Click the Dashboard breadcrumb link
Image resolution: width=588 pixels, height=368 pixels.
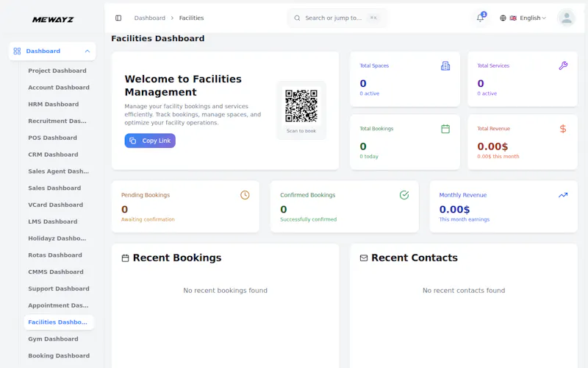click(150, 18)
